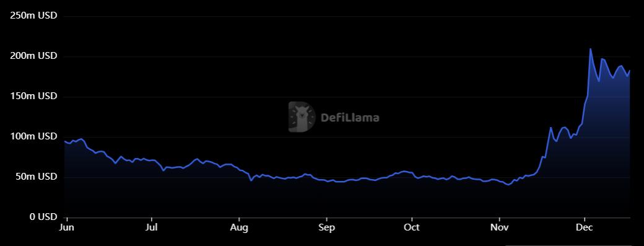Click the final data point at the chart's right edge
The image size is (644, 246).
click(630, 71)
